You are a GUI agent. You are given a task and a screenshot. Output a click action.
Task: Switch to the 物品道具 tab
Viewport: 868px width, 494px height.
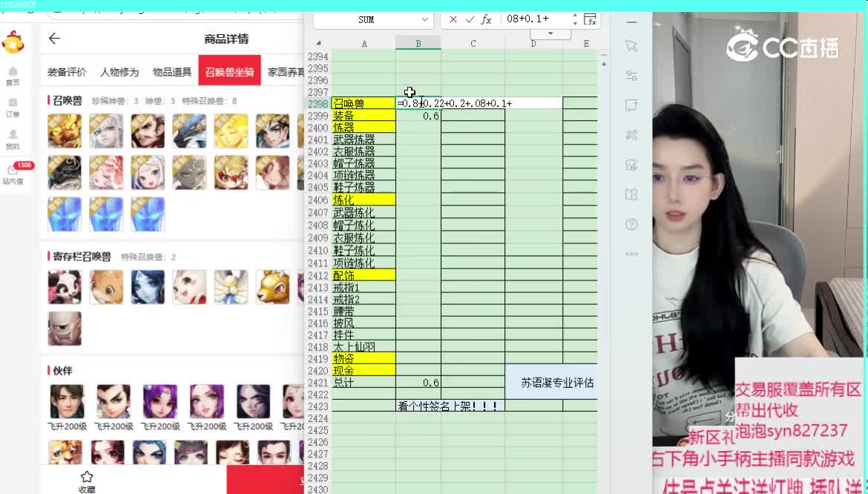(172, 72)
